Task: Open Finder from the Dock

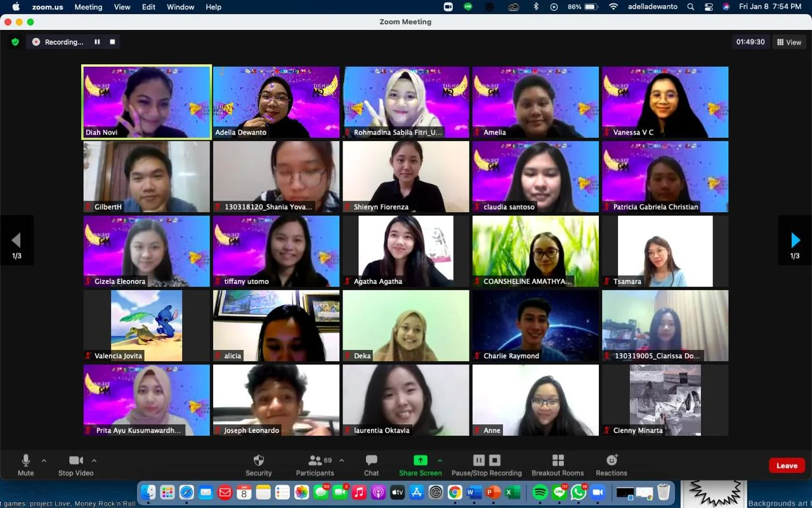Action: [x=148, y=492]
